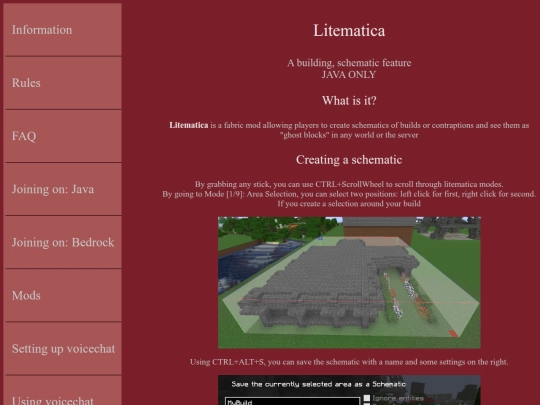540x405 pixels.
Task: Click the 'Creating a schematic' heading
Action: tap(349, 160)
